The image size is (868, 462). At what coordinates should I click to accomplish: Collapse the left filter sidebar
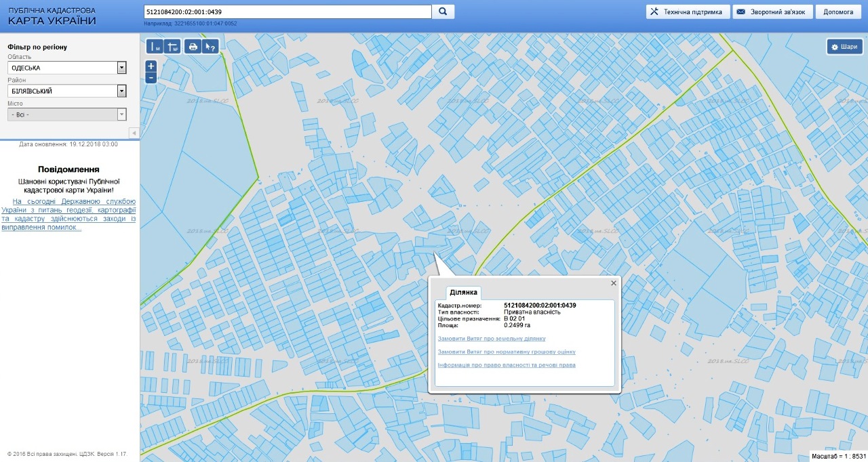134,133
